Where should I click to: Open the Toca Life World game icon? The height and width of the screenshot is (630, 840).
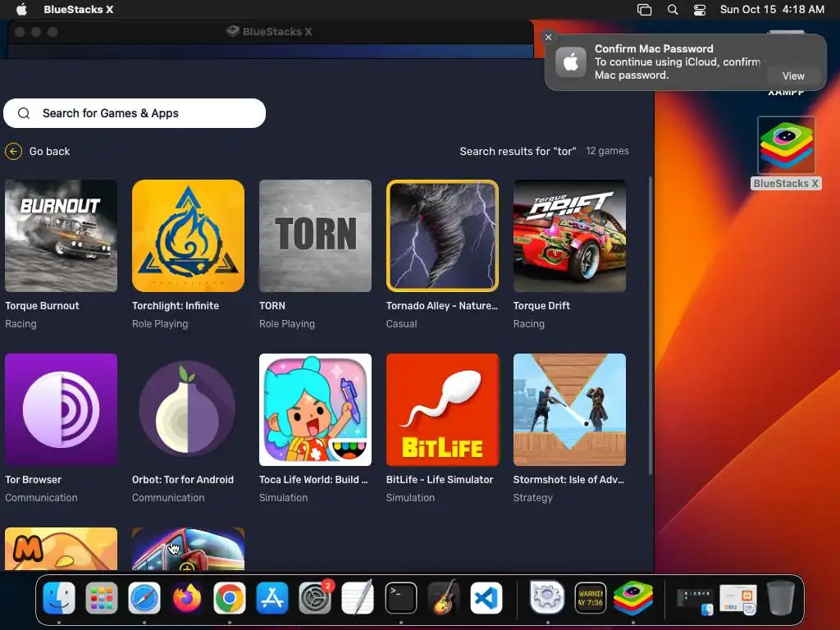pos(315,409)
